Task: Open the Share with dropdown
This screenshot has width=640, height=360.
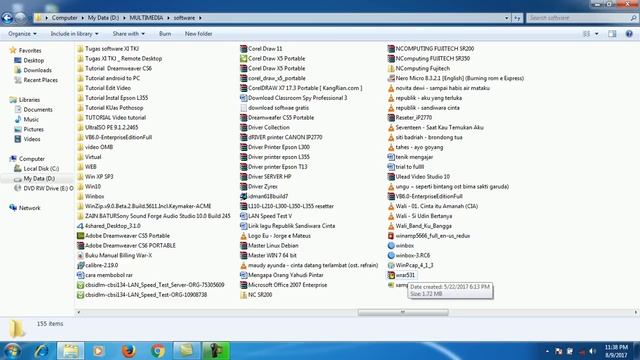Action: (129, 34)
